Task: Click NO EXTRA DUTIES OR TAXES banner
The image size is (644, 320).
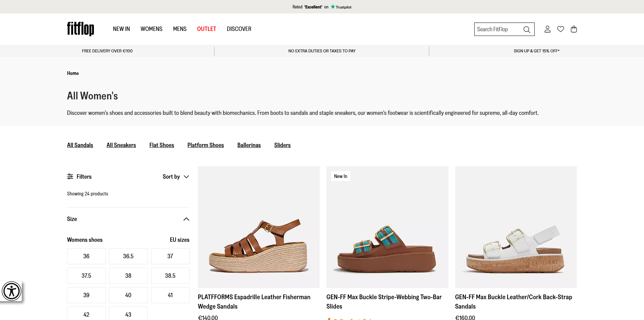Action: (x=322, y=51)
